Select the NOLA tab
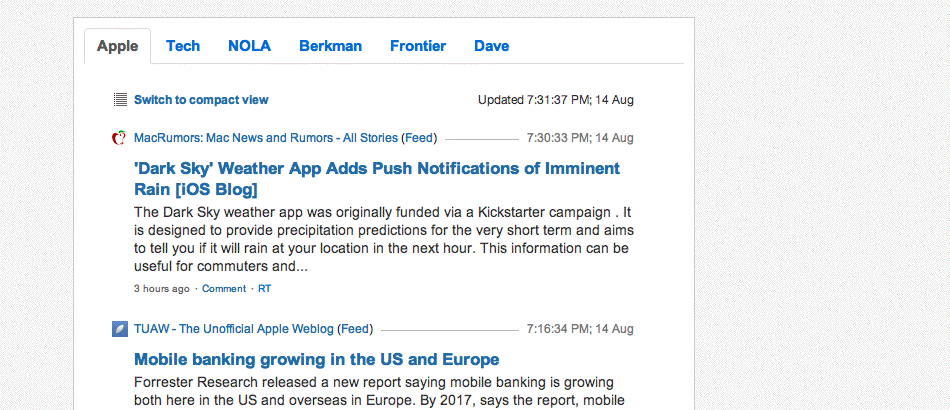Screen dimensions: 950x410 [x=249, y=46]
